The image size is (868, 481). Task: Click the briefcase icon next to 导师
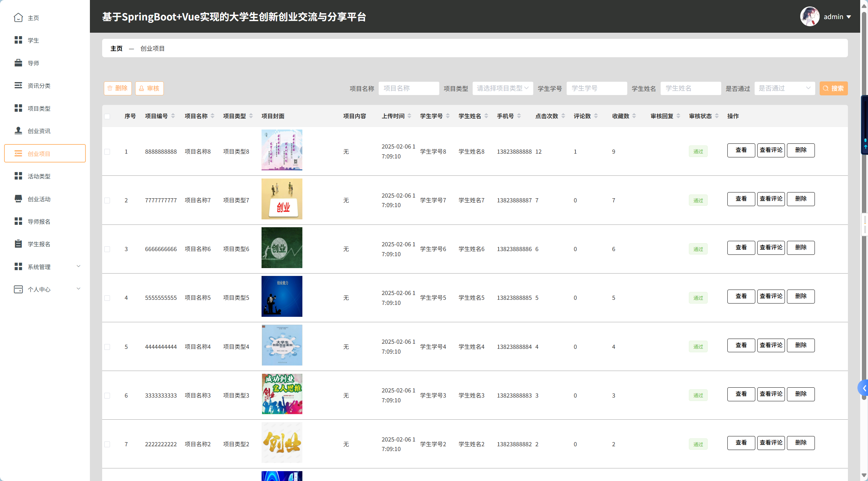pos(18,63)
